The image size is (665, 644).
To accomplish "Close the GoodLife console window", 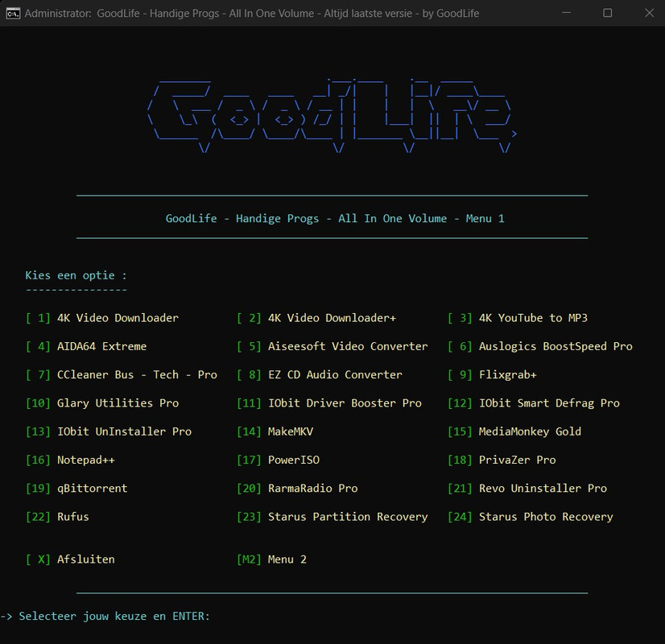I will (x=649, y=13).
